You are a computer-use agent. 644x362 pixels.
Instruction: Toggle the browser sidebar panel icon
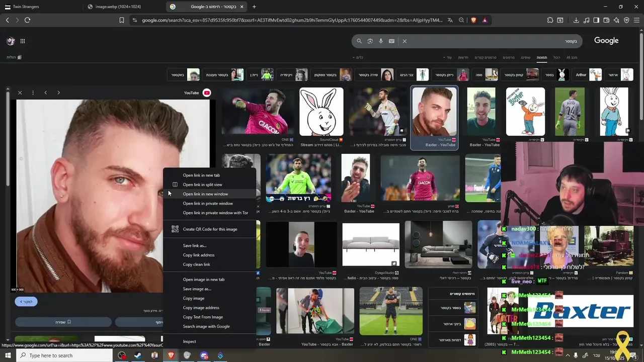tap(596, 20)
